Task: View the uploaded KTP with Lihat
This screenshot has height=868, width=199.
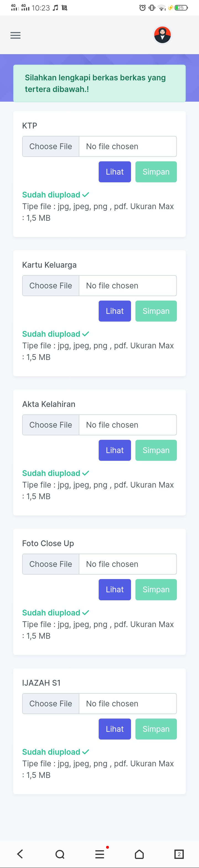Action: coord(115,172)
